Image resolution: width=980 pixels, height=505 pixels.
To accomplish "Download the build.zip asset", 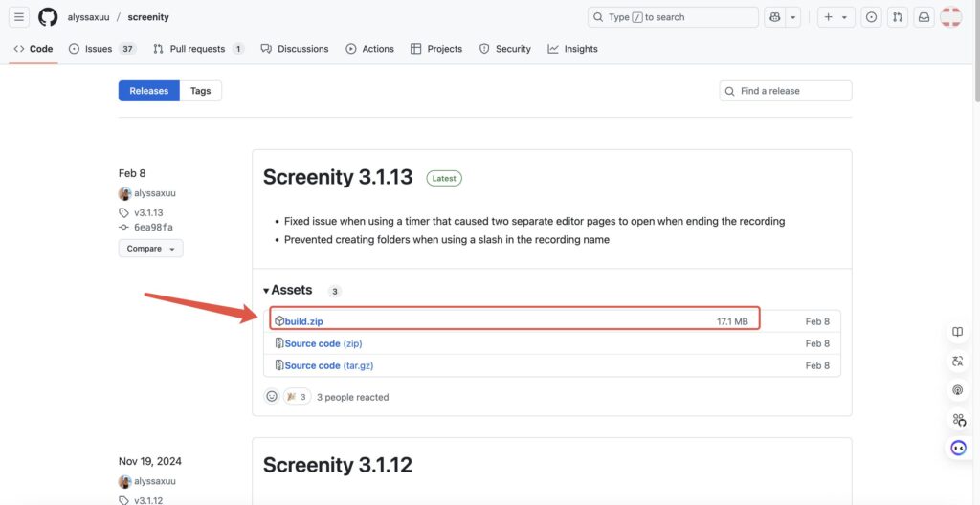I will click(303, 321).
